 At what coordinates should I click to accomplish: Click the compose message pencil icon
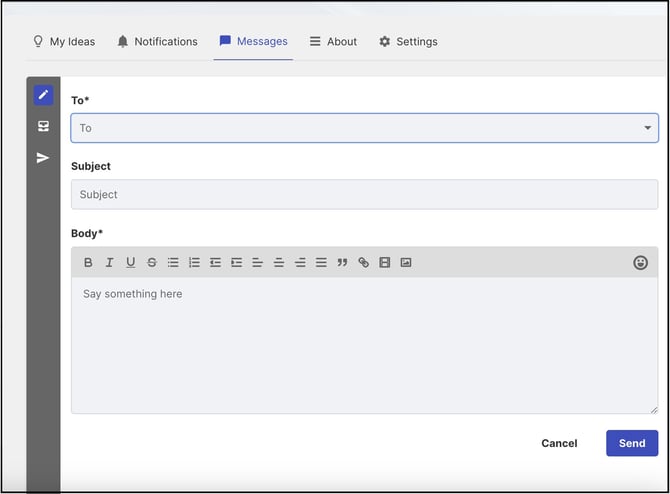tap(43, 95)
